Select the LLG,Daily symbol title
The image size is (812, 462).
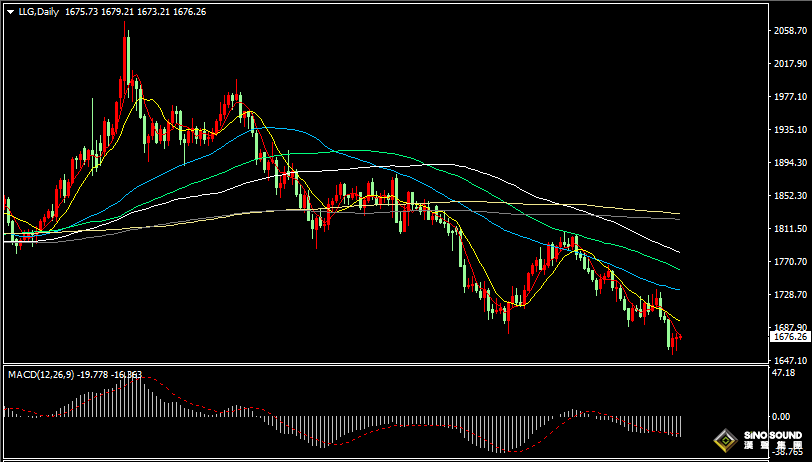(x=38, y=11)
